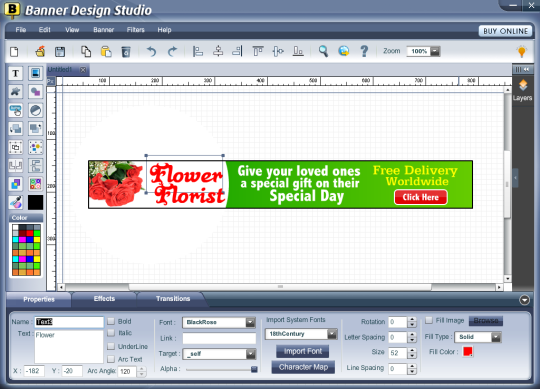The image size is (540, 389).
Task: Open the Filters menu
Action: tap(135, 30)
